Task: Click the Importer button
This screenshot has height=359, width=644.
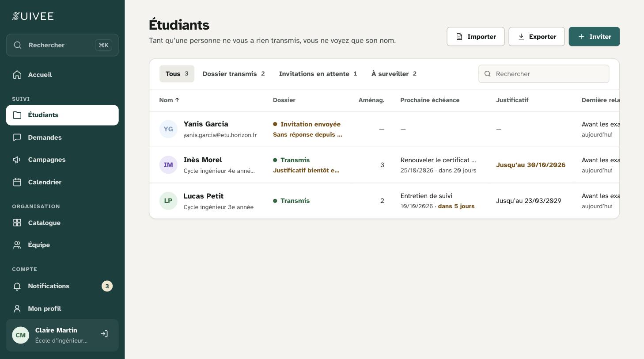Action: tap(476, 37)
